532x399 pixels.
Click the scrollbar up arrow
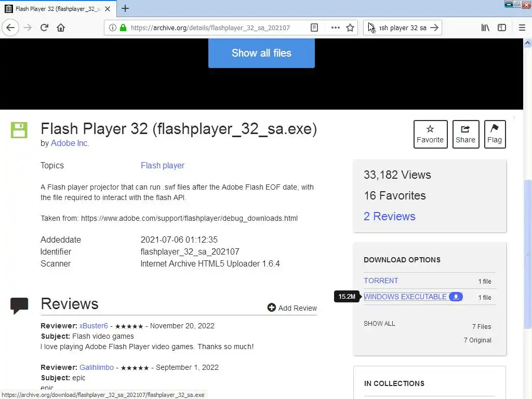point(527,43)
